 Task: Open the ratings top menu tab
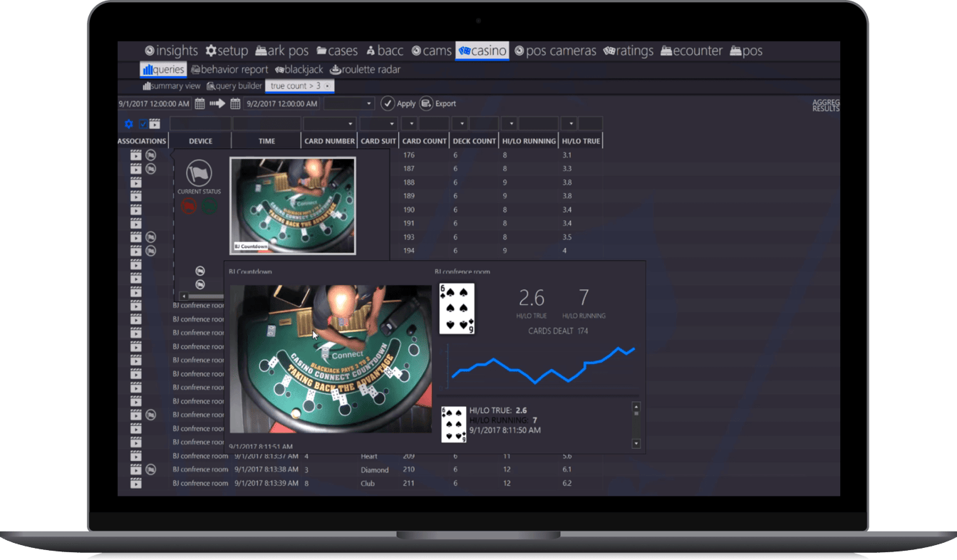click(x=628, y=51)
